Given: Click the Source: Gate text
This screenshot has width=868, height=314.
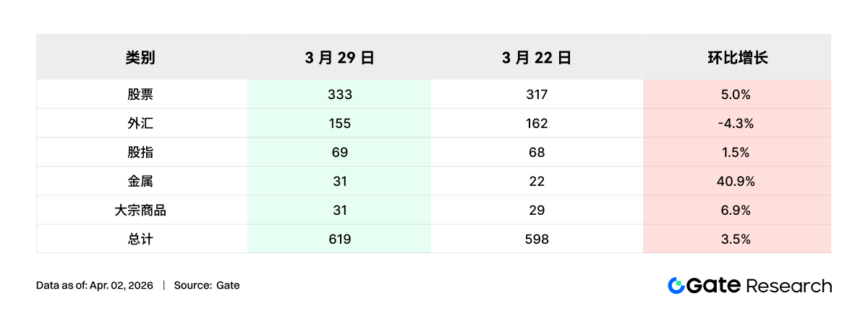Looking at the screenshot, I should point(207,285).
